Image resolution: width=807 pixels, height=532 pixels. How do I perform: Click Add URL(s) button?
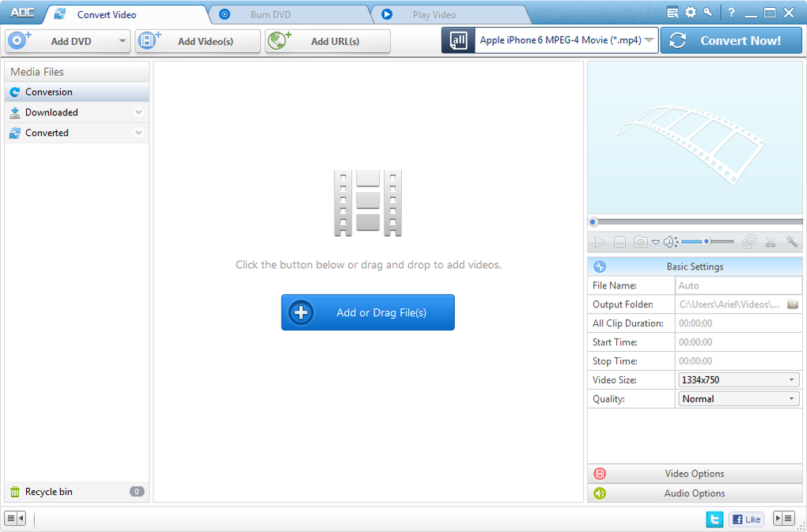tap(328, 41)
